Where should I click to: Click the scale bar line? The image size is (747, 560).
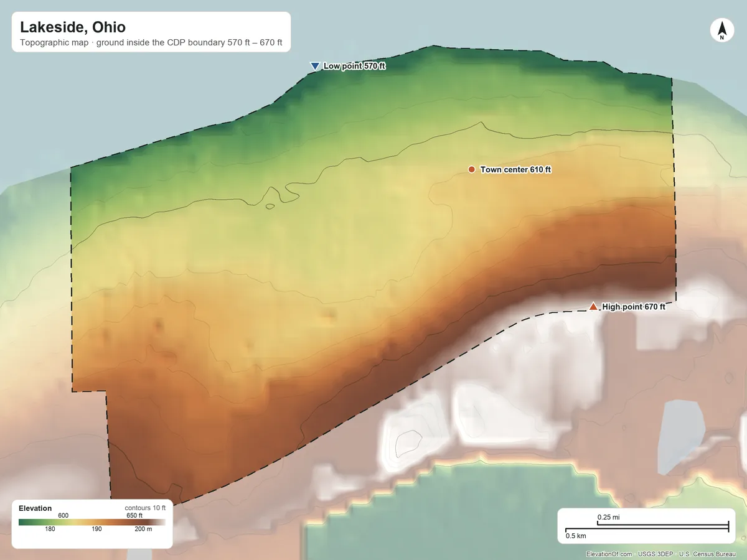(x=647, y=528)
